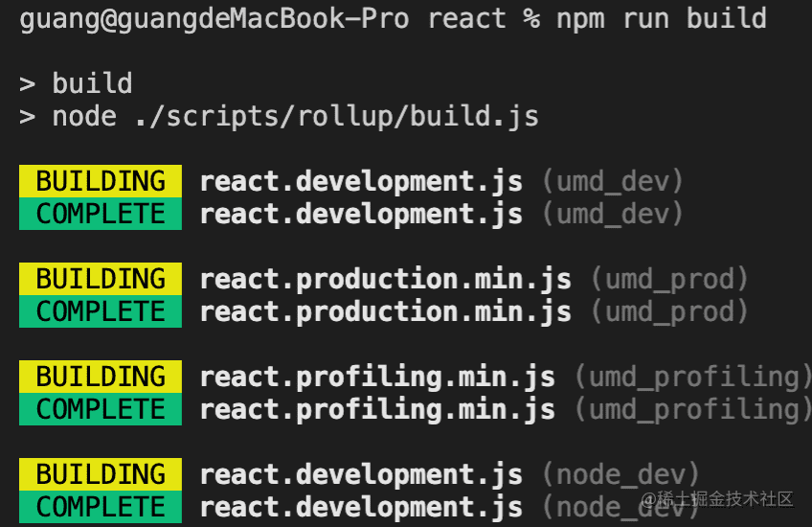
Task: Click the green COMPLETE badge for node_dev
Action: 100,507
